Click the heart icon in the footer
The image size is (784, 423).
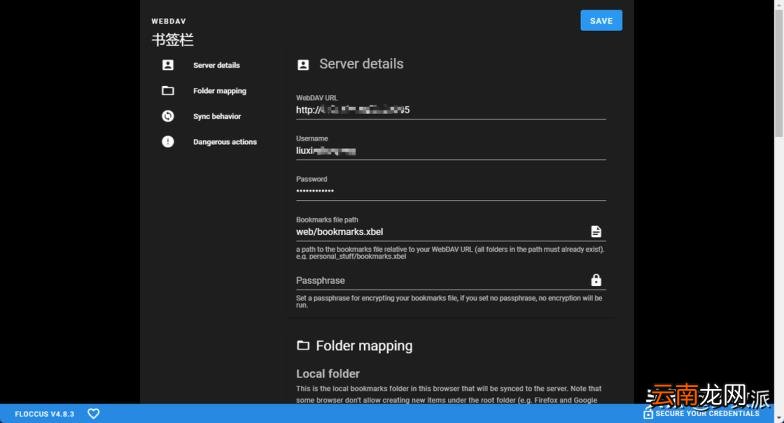click(x=94, y=414)
